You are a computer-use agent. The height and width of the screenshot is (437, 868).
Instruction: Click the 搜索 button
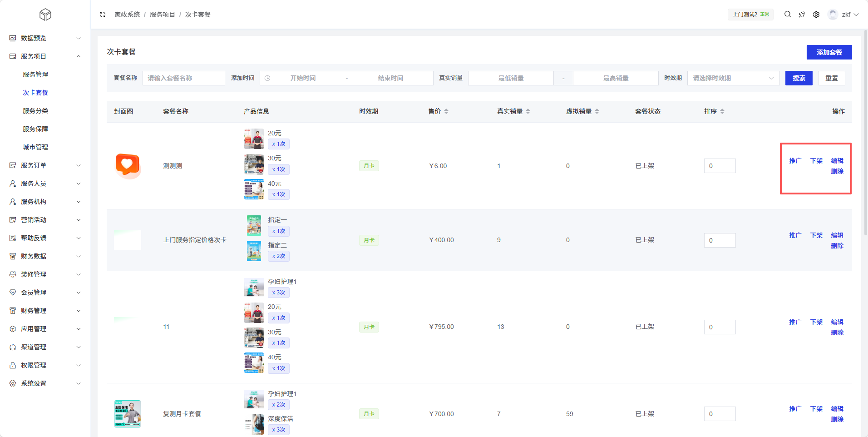[x=799, y=78]
